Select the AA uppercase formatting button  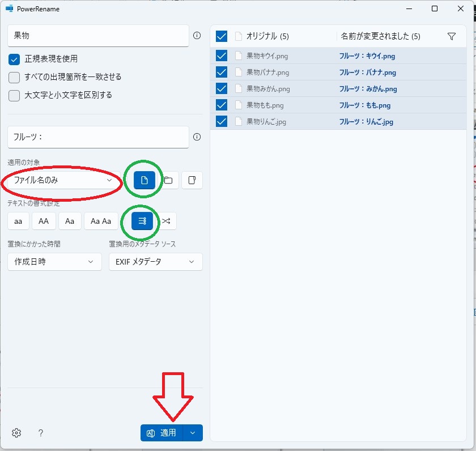44,221
